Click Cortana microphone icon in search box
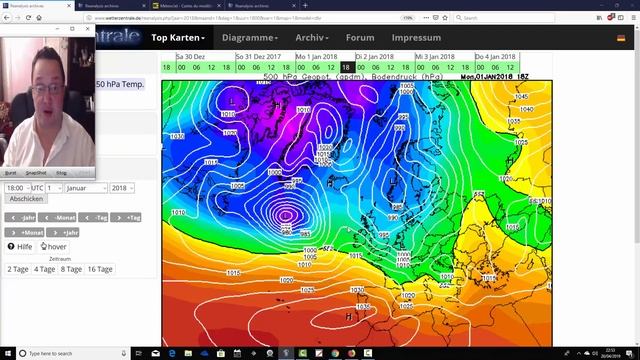The height and width of the screenshot is (360, 640). click(124, 353)
